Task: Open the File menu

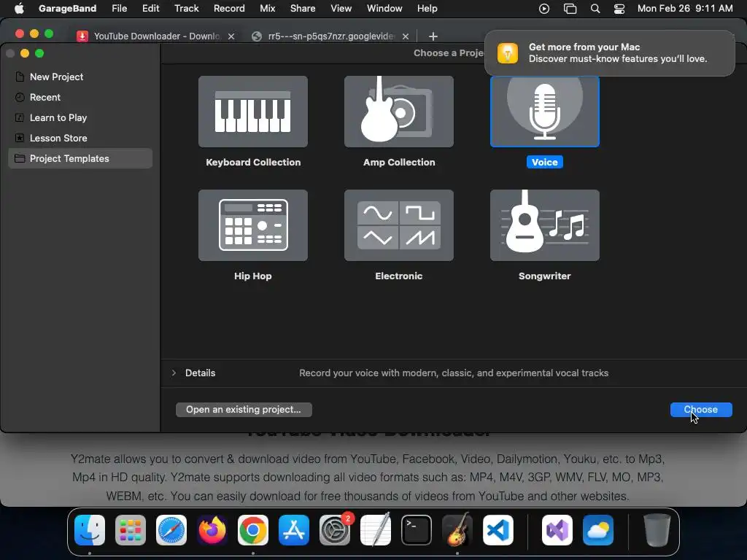Action: 119,9
